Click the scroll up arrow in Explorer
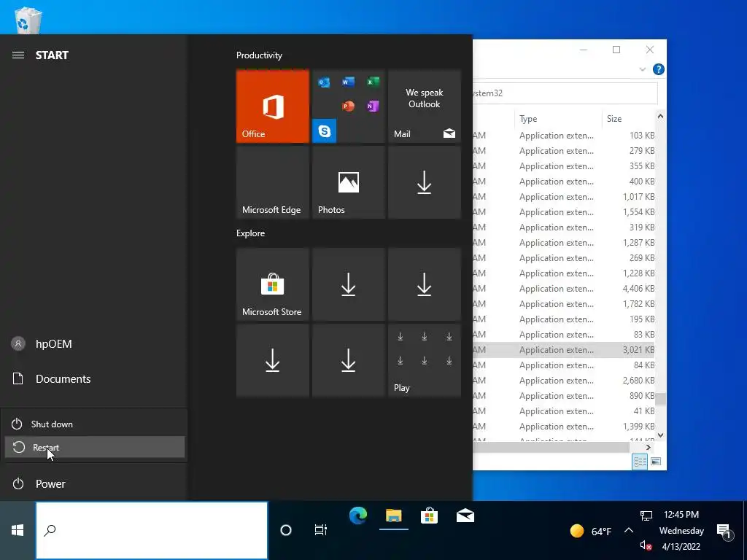 [x=661, y=116]
